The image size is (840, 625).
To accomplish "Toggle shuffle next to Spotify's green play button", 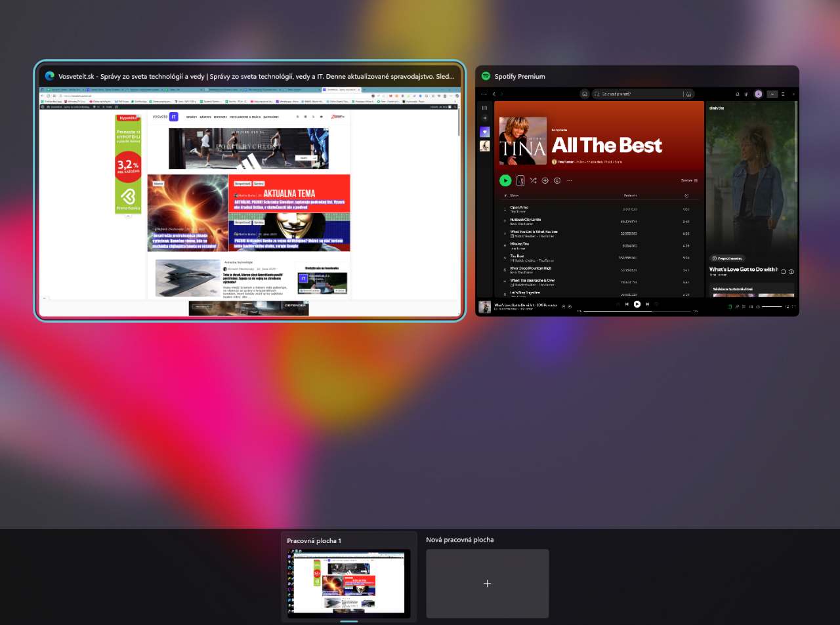I will (x=533, y=180).
